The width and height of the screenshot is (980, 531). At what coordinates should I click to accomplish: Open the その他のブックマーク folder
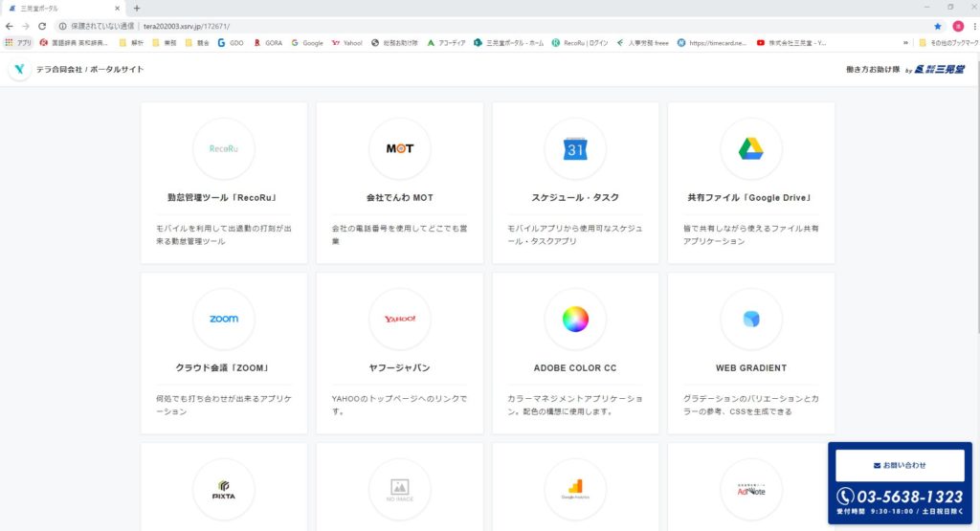946,43
